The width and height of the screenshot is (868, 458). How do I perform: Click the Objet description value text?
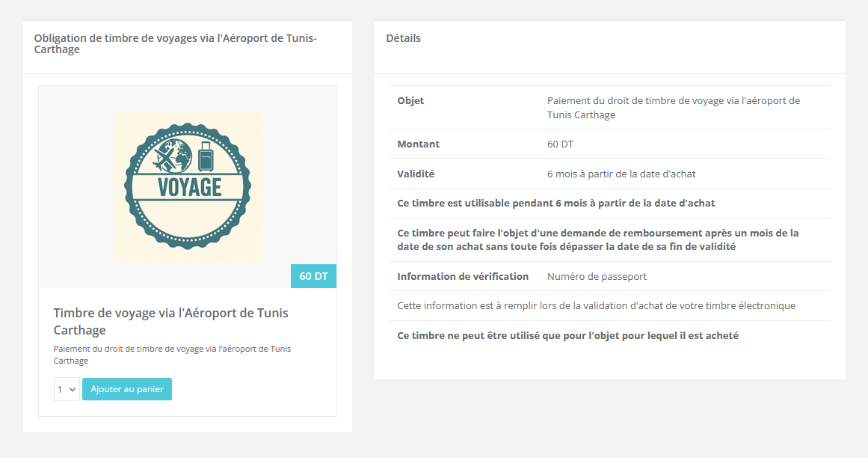point(673,108)
